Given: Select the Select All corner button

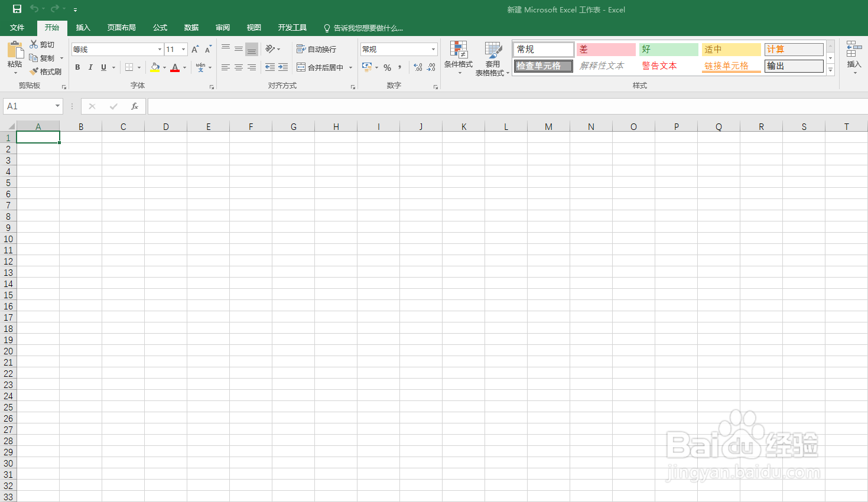Looking at the screenshot, I should pos(8,126).
